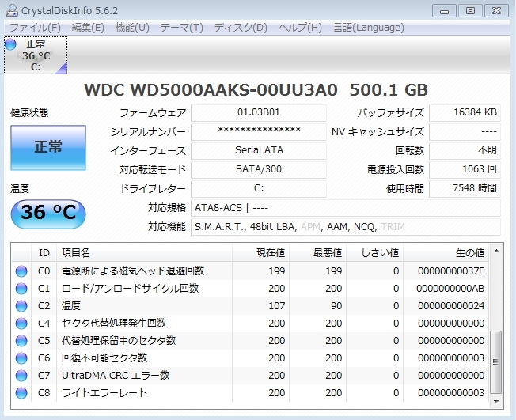Click the scrollbar down arrow in the SMART list

pyautogui.click(x=496, y=401)
